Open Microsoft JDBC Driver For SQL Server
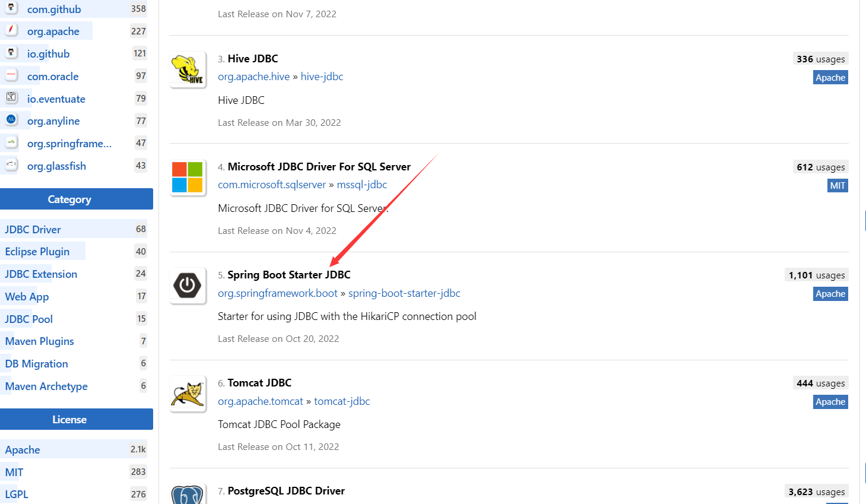The image size is (866, 504). 319,167
